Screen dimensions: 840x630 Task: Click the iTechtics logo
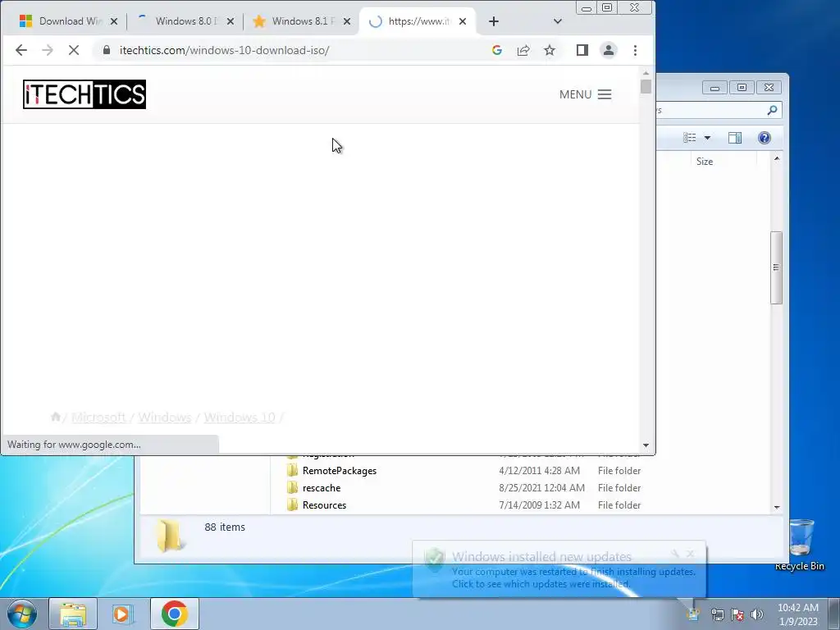(84, 94)
